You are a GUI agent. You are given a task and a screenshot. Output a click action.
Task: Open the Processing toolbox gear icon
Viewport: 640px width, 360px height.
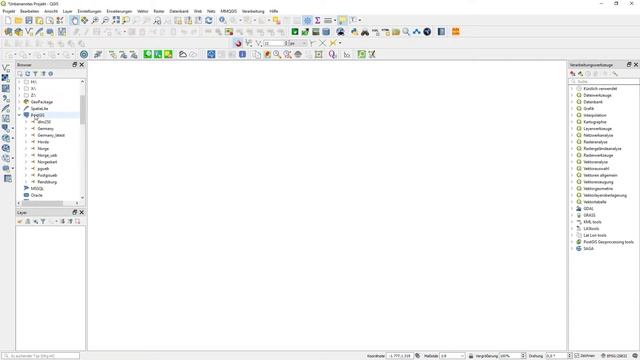307,20
